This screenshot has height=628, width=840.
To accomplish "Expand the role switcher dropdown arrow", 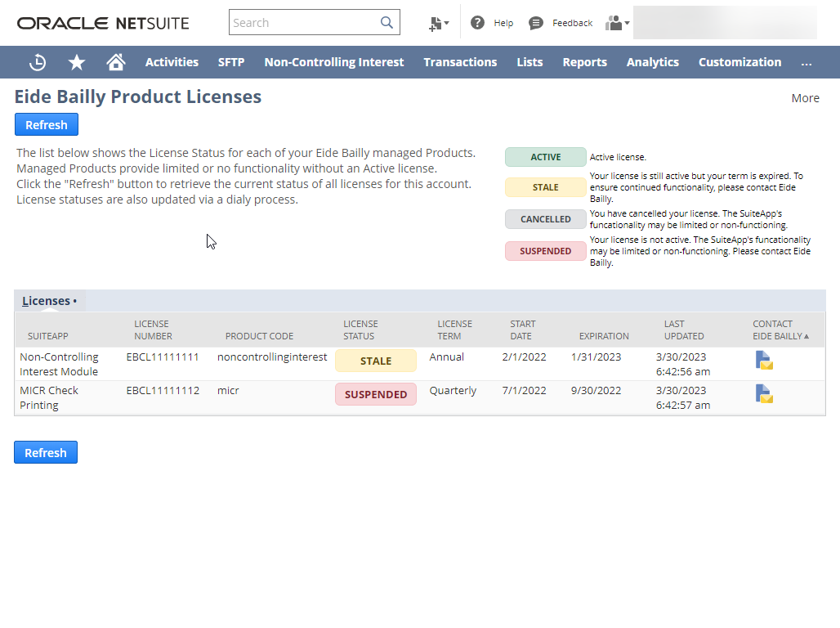I will pos(627,23).
